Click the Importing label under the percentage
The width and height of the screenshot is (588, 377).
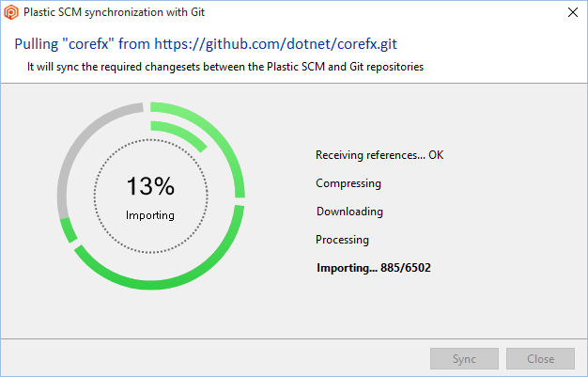[x=150, y=215]
